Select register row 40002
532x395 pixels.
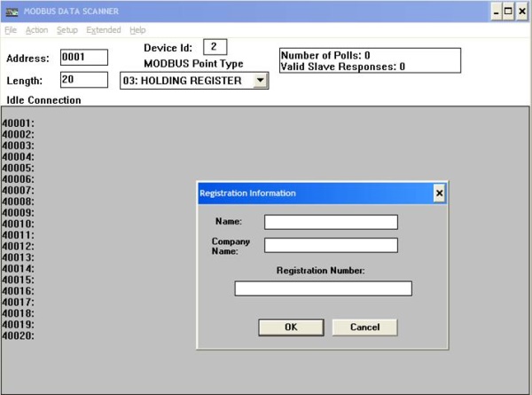(19, 135)
